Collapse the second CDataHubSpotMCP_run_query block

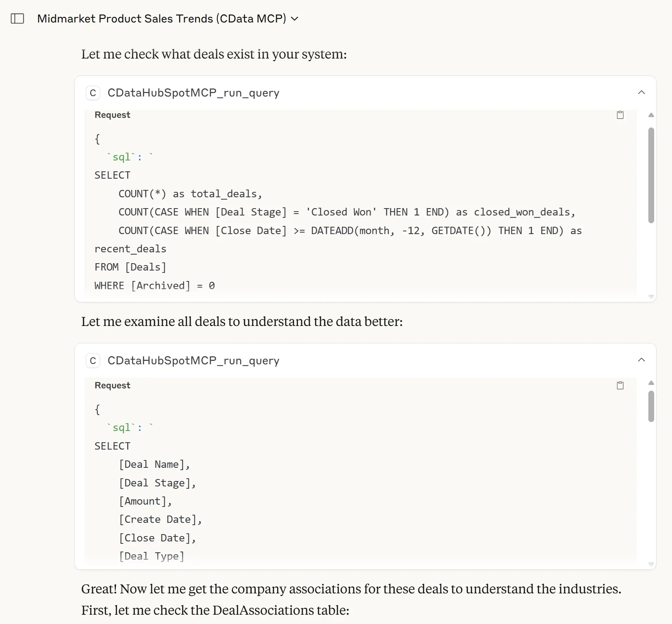click(x=642, y=360)
